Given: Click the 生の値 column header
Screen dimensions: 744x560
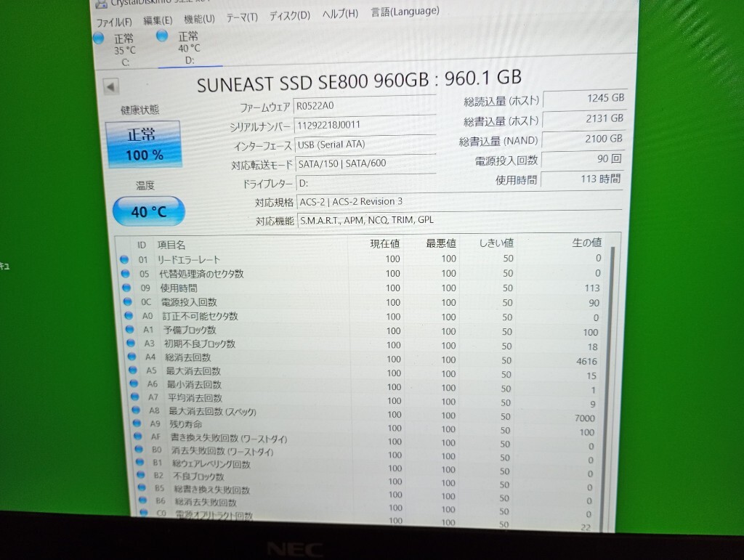Looking at the screenshot, I should [586, 243].
